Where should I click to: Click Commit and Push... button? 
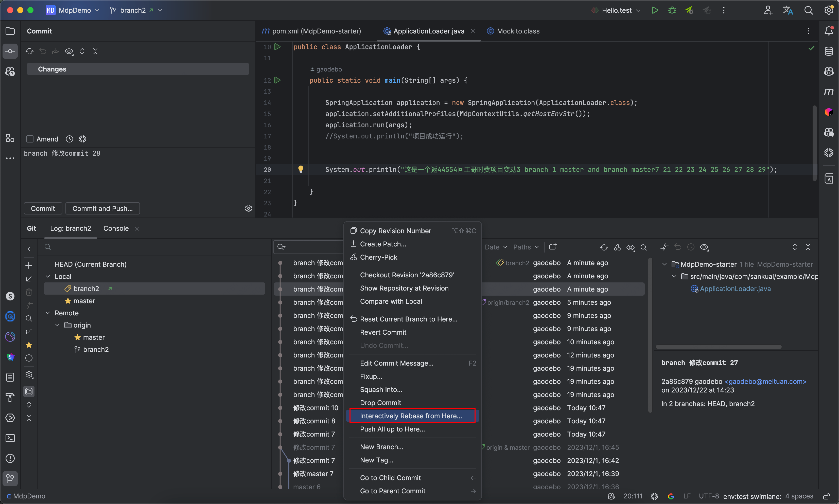[x=102, y=209]
